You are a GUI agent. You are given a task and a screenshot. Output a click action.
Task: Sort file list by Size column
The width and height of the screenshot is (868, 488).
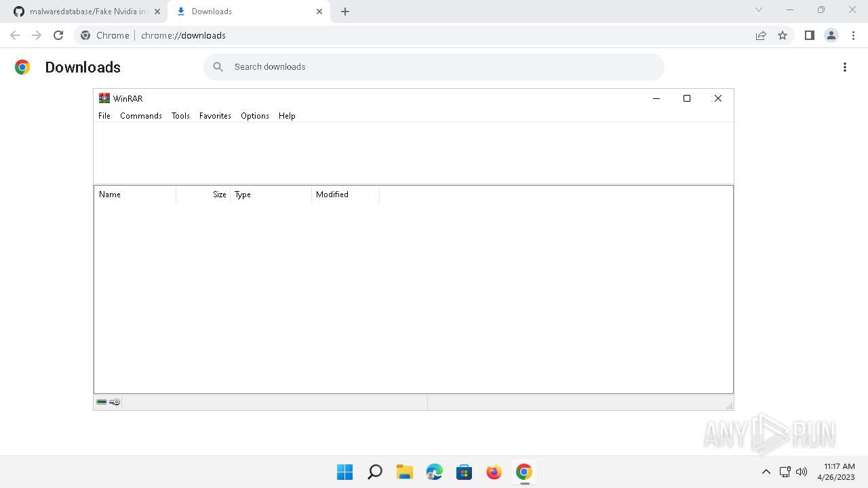pos(203,195)
